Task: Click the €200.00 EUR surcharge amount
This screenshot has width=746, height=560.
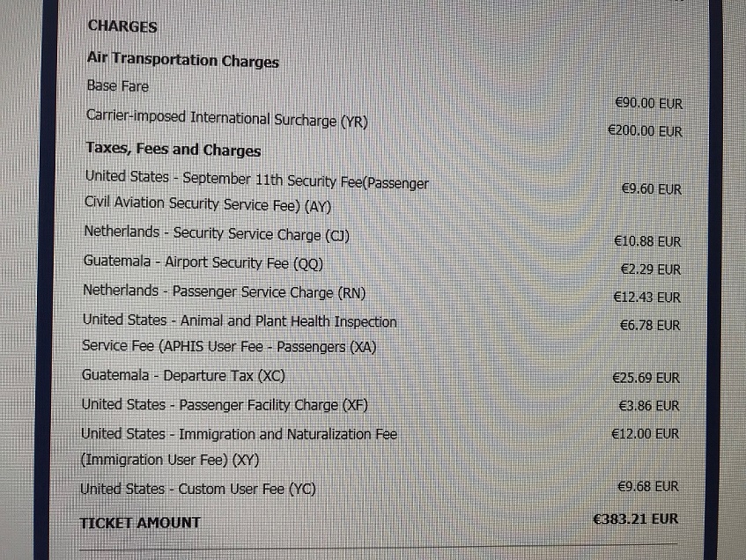Action: (645, 131)
